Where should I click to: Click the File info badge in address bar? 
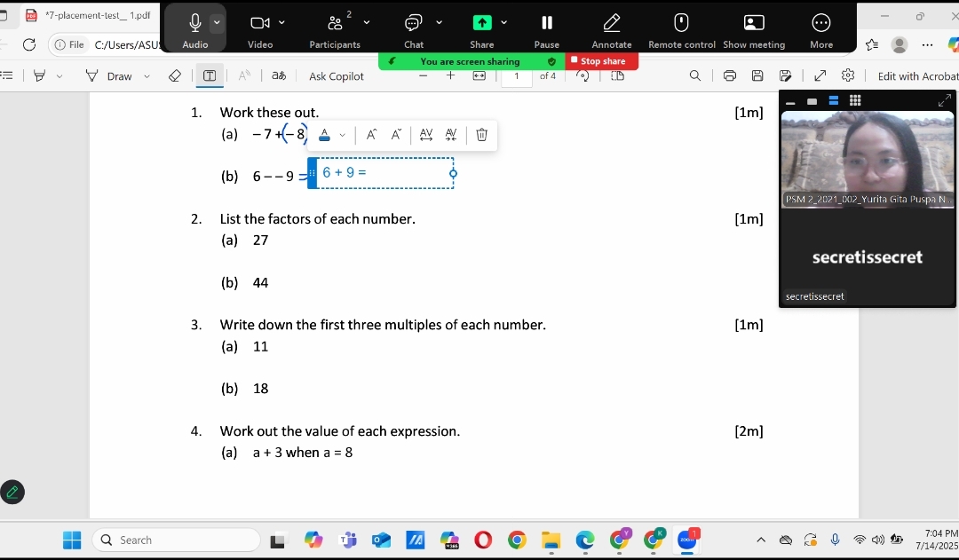(x=69, y=44)
